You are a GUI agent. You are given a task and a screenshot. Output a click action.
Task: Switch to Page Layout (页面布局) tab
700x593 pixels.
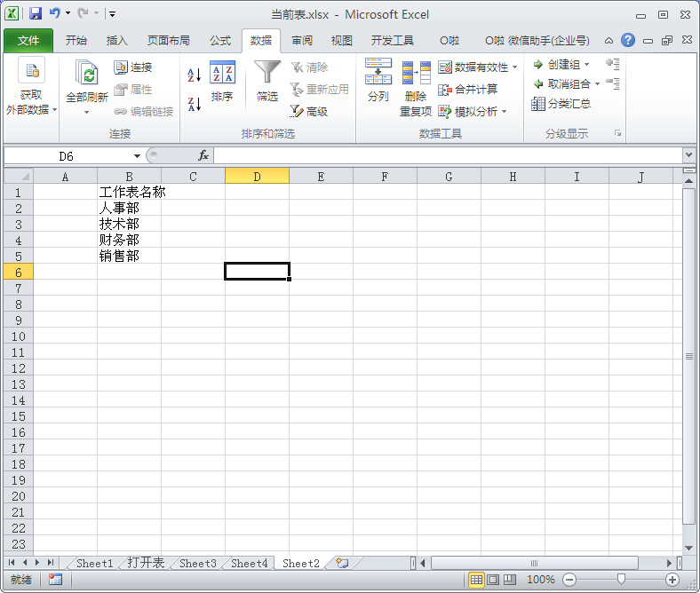168,41
